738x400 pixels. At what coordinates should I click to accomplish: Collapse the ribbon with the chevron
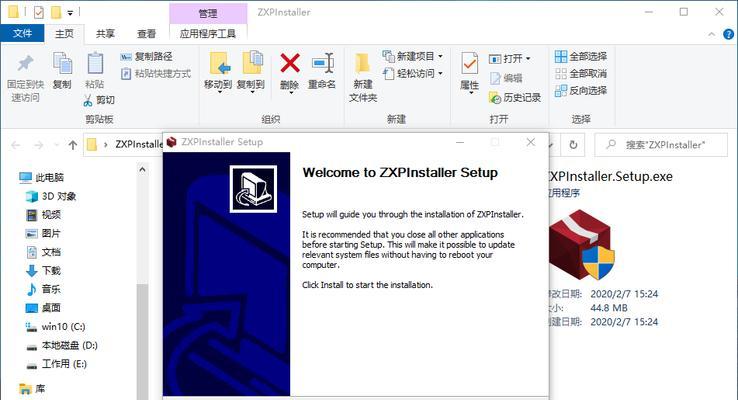[x=712, y=34]
